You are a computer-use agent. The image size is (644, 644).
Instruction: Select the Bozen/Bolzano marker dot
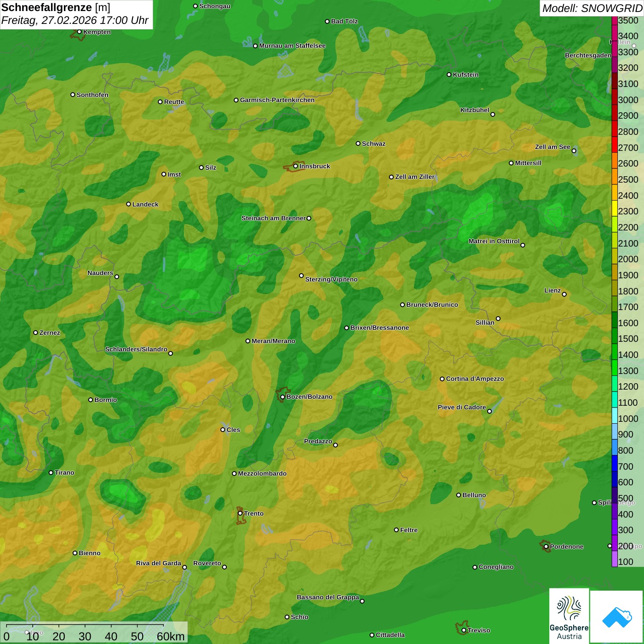click(x=282, y=397)
